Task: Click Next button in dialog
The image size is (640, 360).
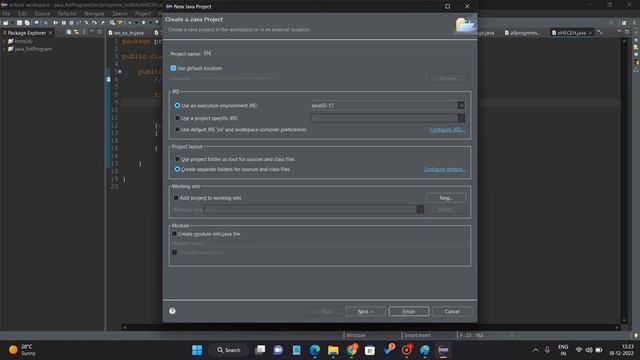Action: click(365, 311)
